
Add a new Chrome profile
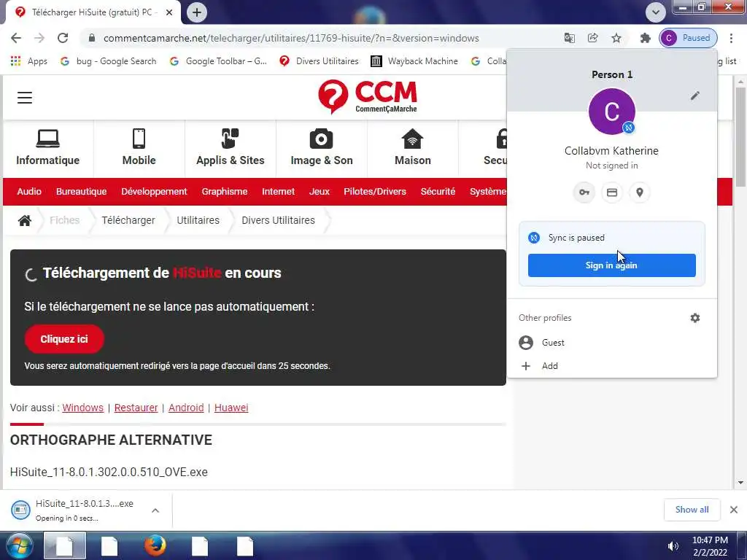(x=612, y=366)
